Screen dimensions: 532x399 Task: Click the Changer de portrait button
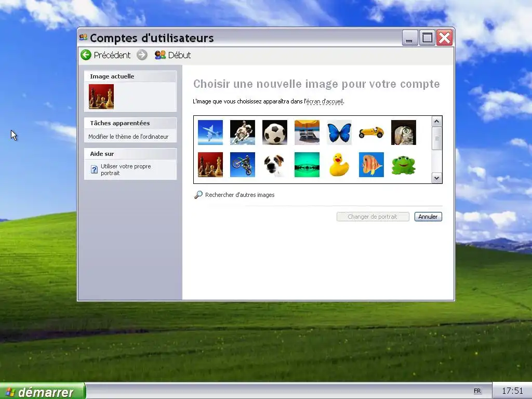point(373,217)
